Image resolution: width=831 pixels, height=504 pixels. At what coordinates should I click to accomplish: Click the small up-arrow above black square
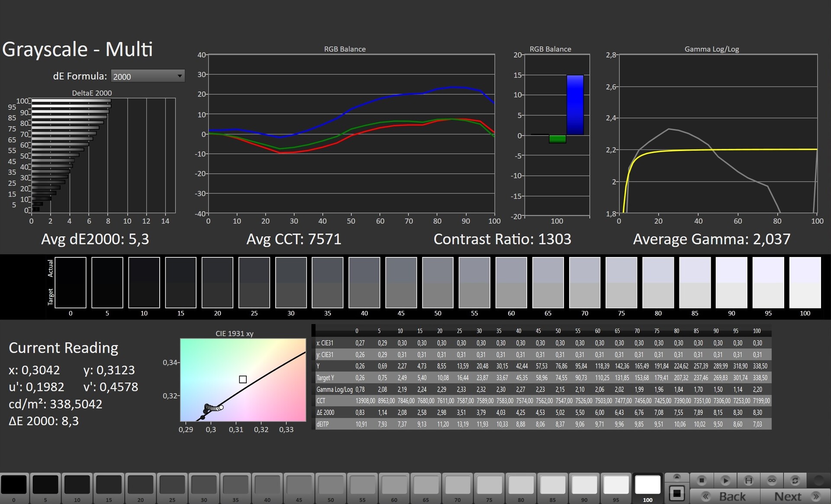[677, 477]
